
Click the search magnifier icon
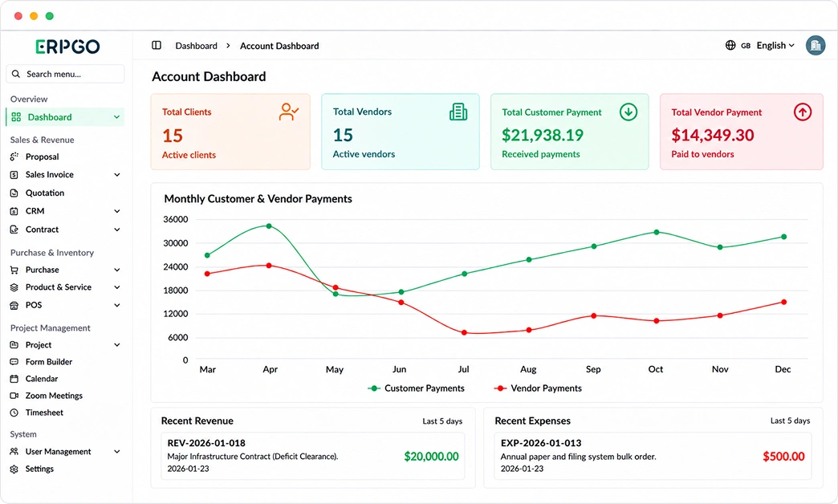tap(16, 74)
